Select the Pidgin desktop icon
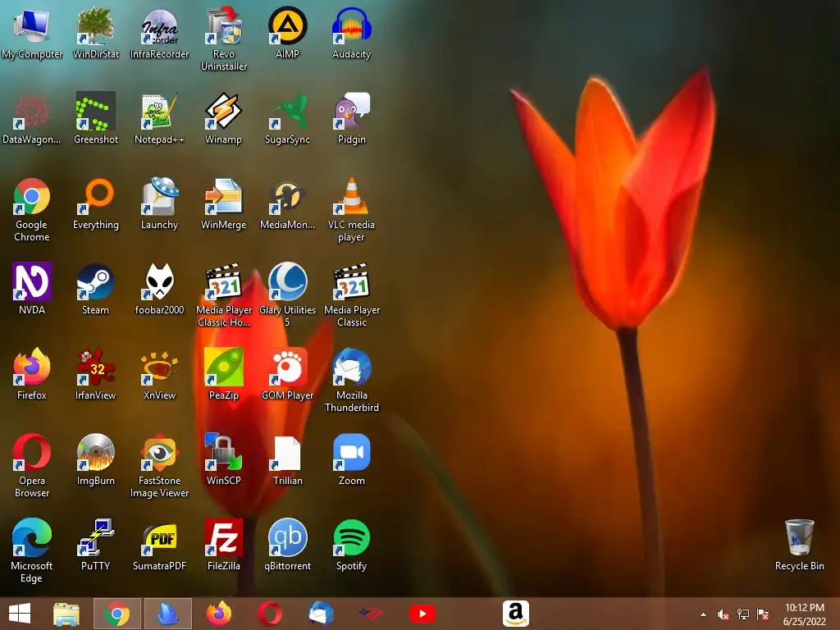This screenshot has height=630, width=840. [351, 118]
